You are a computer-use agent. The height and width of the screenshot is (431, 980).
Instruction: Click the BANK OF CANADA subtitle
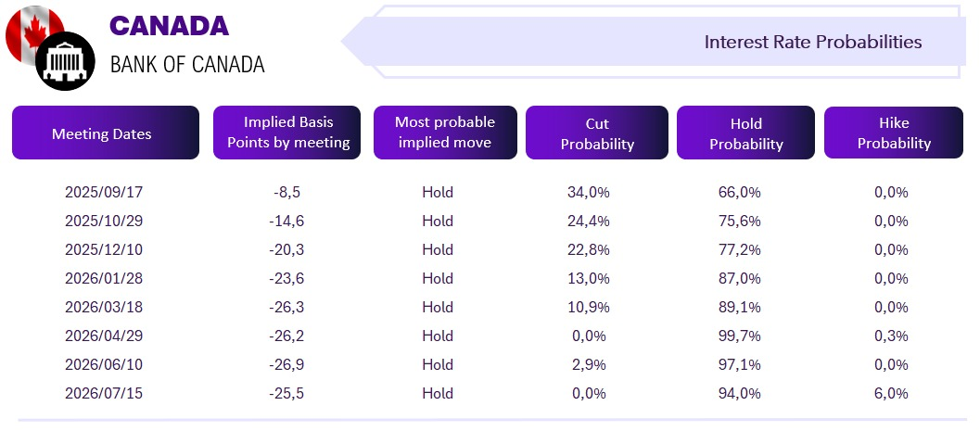187,64
